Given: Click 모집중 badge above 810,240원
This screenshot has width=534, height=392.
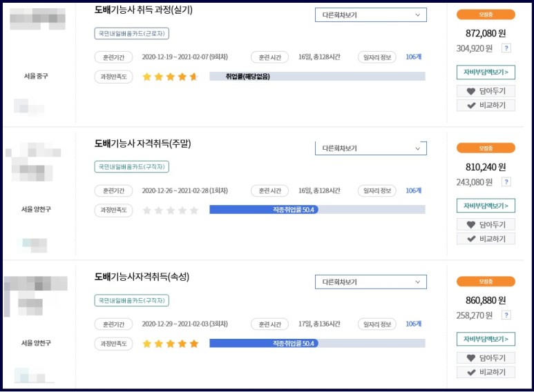Looking at the screenshot, I should (x=486, y=148).
